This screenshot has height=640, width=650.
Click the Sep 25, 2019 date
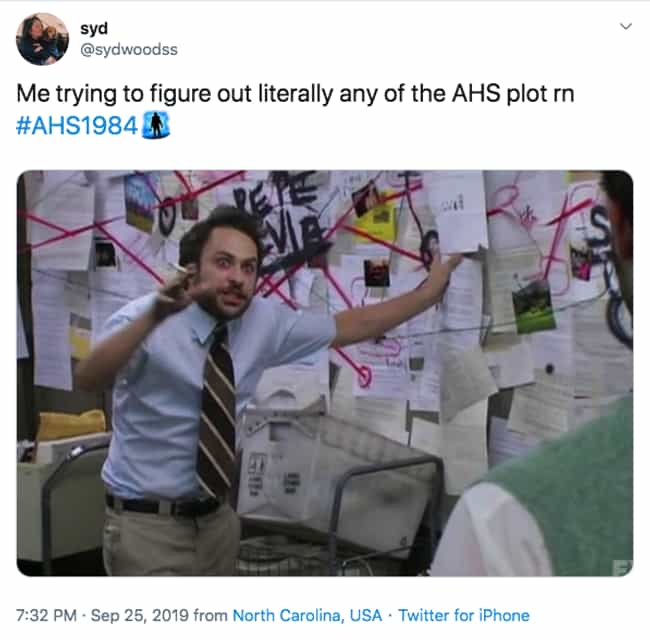[x=140, y=616]
